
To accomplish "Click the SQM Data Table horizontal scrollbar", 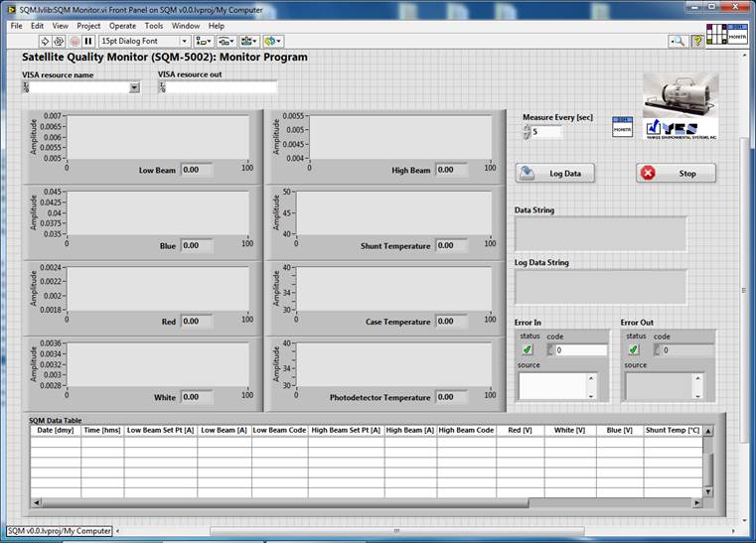I will tap(298, 503).
